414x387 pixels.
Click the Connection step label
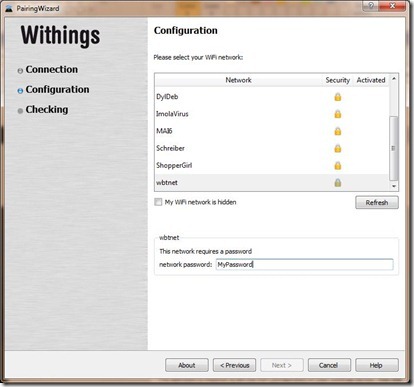point(52,69)
